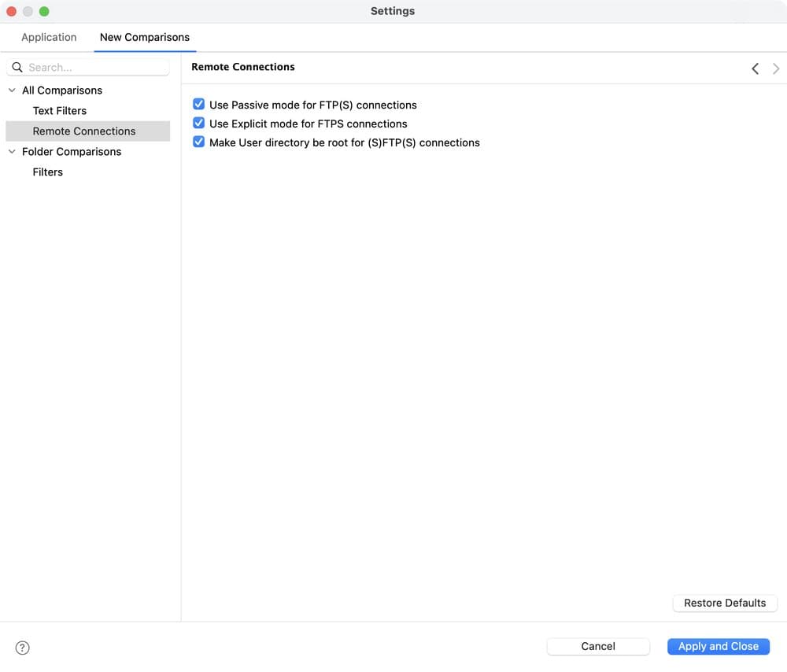Click the magnifier icon in search box
787x672 pixels.
click(x=17, y=67)
